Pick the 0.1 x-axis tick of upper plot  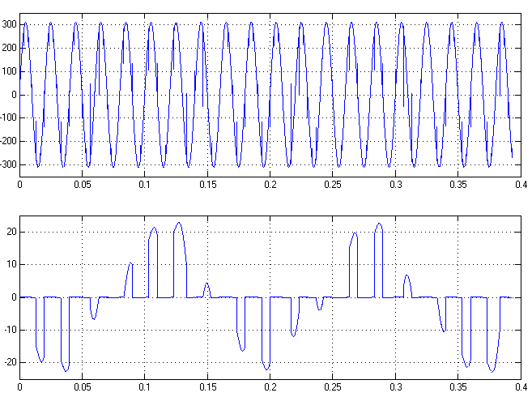click(144, 185)
